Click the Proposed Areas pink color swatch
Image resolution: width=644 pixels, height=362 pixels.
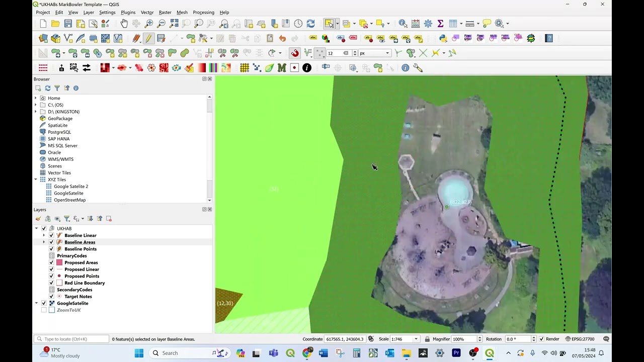(x=59, y=262)
